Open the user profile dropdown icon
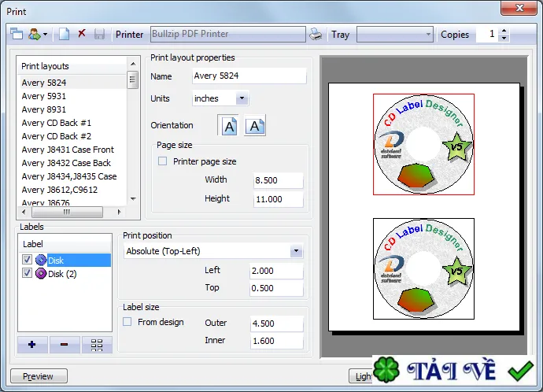The height and width of the screenshot is (392, 543). (38, 34)
